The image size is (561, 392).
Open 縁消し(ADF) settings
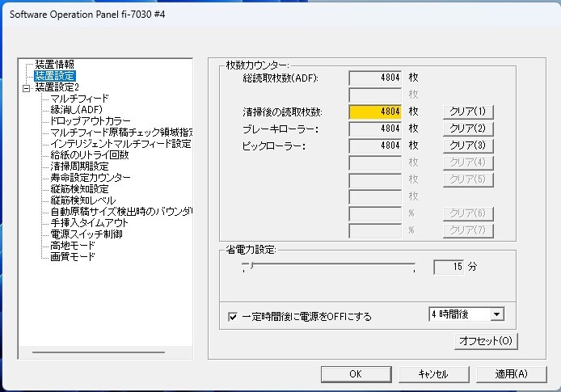pos(76,110)
